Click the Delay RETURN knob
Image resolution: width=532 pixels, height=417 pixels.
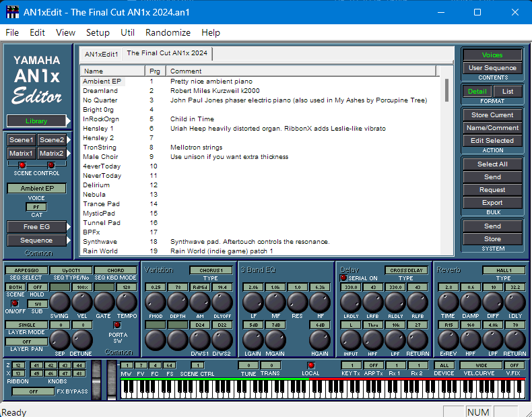(418, 340)
